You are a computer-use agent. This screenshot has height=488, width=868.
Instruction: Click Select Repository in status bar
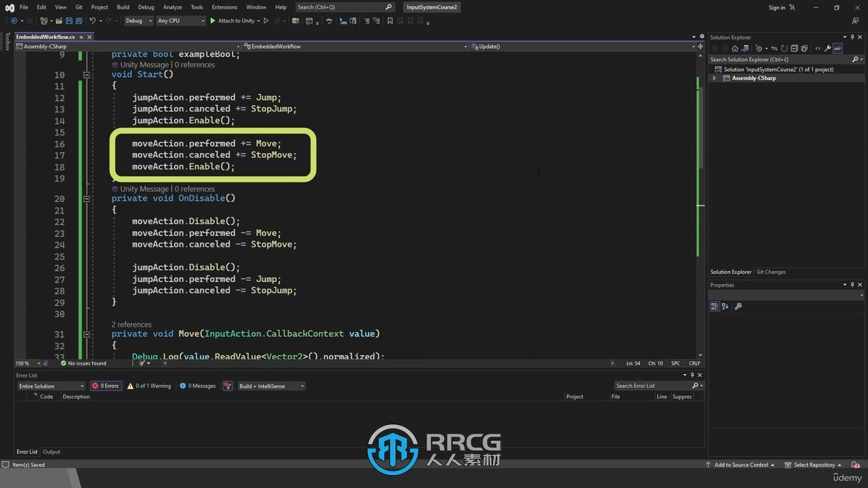point(813,465)
